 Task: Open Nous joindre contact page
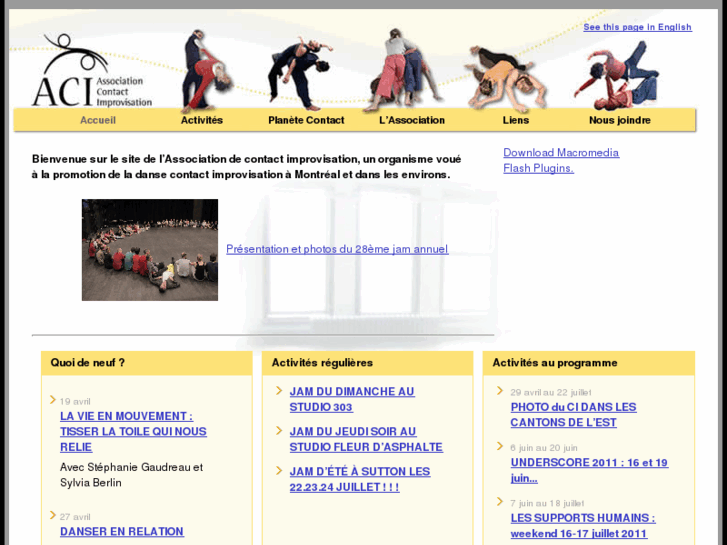click(x=619, y=120)
